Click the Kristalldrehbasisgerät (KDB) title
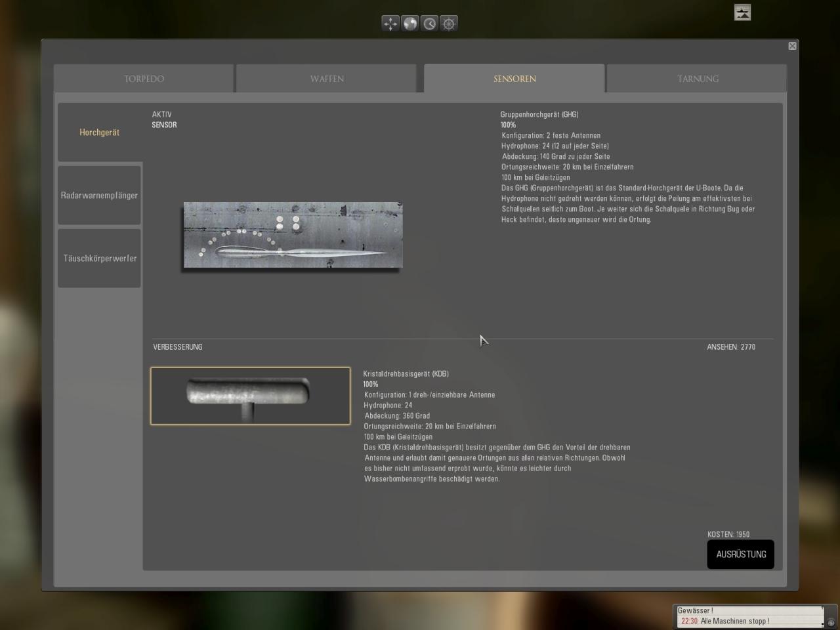The height and width of the screenshot is (630, 840). (x=406, y=374)
